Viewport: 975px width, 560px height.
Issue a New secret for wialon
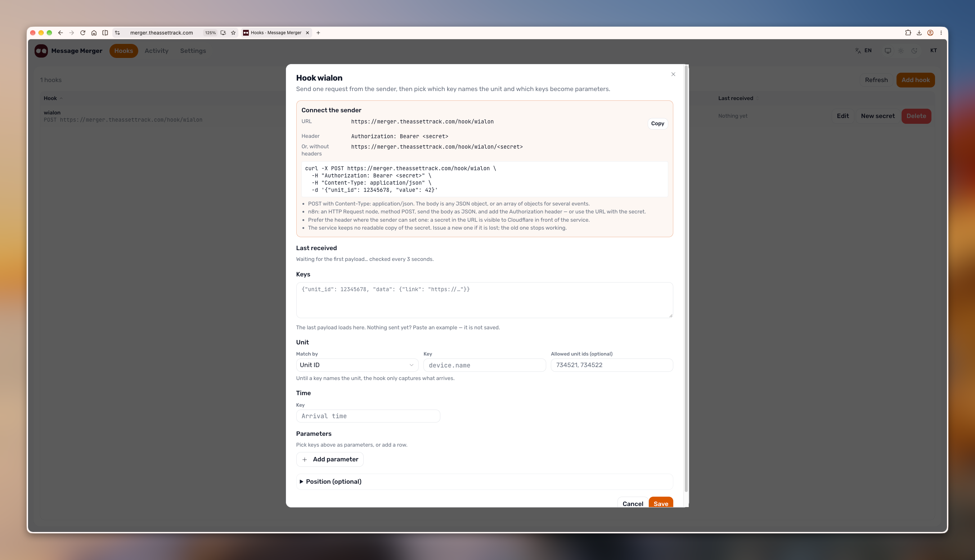point(878,116)
